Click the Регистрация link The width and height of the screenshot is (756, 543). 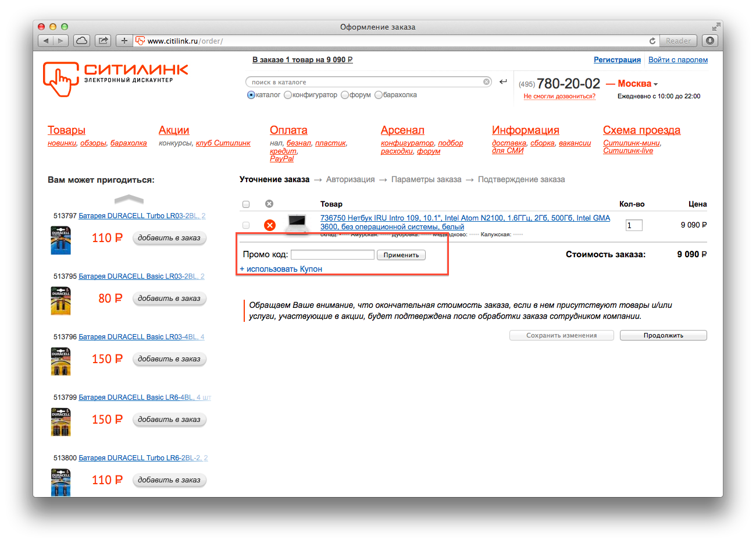[x=617, y=60]
